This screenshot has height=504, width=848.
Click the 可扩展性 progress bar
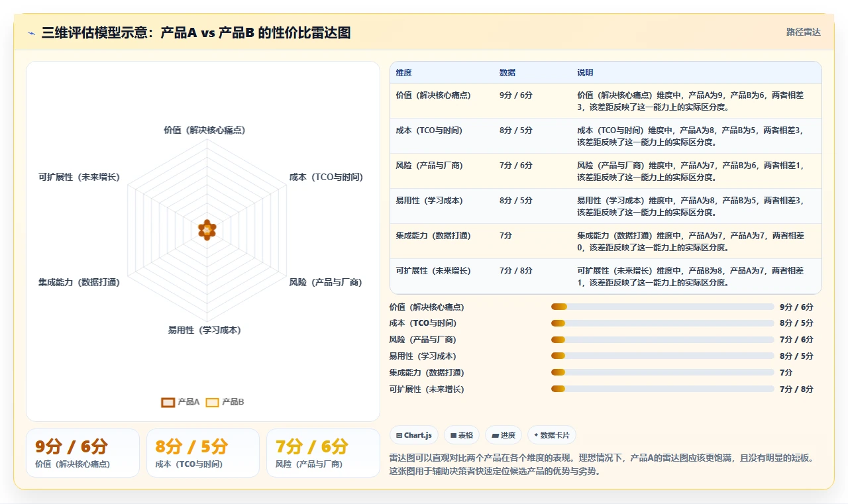[662, 389]
